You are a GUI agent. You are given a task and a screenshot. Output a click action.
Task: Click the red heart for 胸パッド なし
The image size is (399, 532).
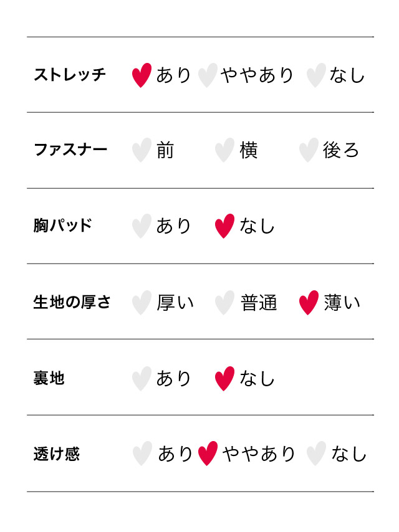click(224, 226)
